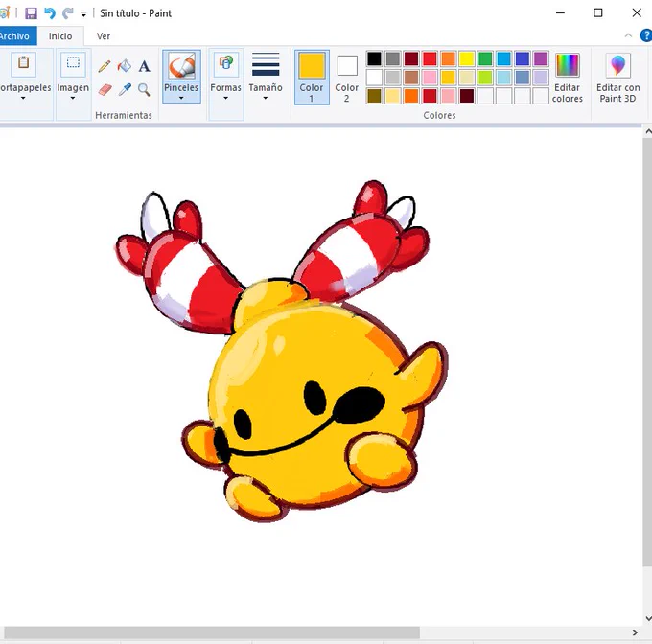Screen dimensions: 652x644
Task: Choose the red swatch in the top row
Action: [x=430, y=58]
